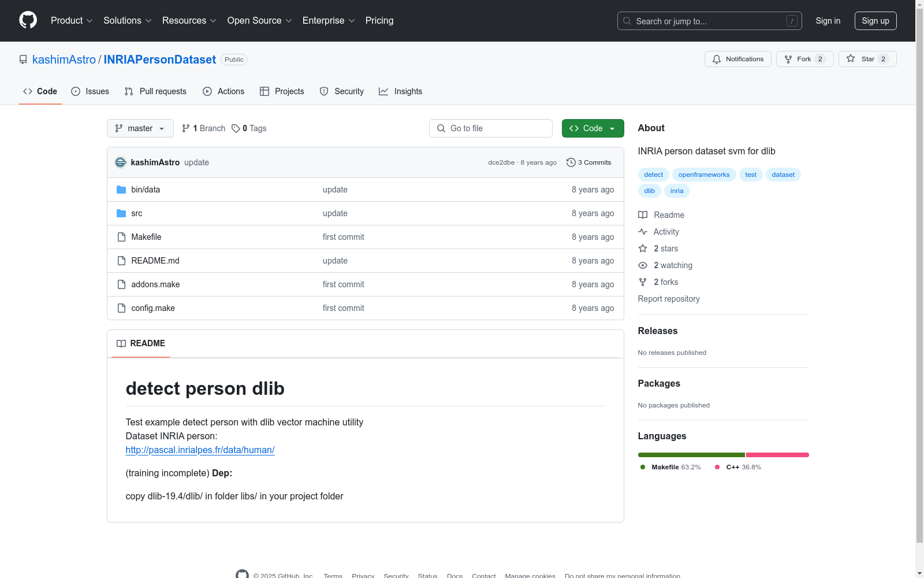Viewport: 924px width, 578px height.
Task: Click the detect topic tag
Action: (654, 175)
